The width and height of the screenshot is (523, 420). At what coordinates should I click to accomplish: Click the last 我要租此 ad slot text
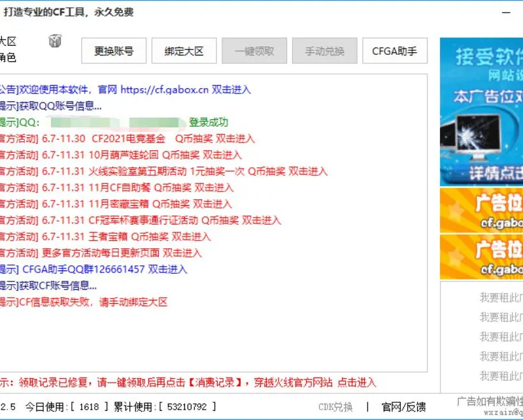[501, 376]
